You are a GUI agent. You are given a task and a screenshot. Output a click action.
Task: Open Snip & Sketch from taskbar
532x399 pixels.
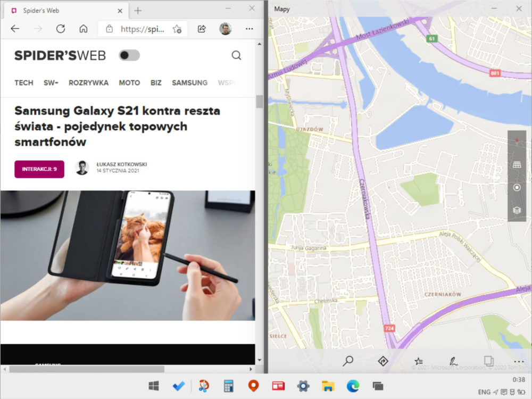click(x=204, y=386)
